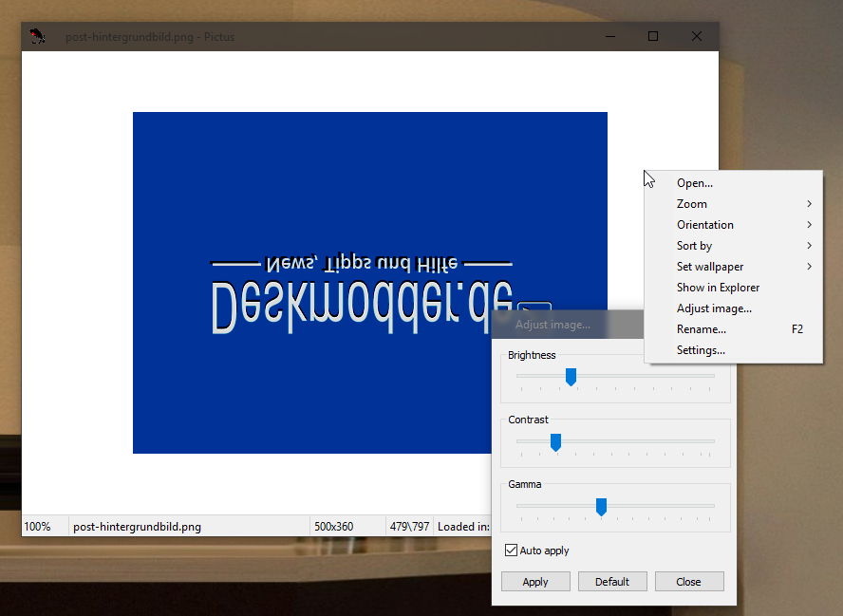The height and width of the screenshot is (616, 843).
Task: Maximize the Pictus window
Action: 653,37
